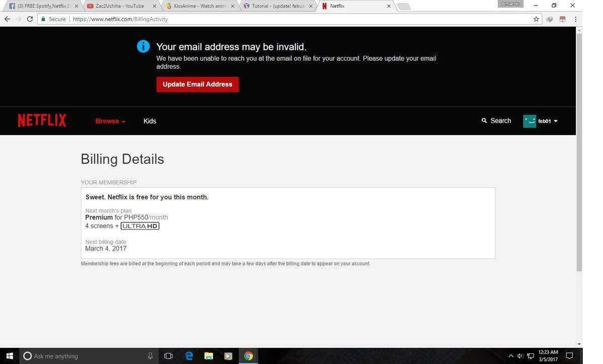
Task: Click the gray extension icon beside the star
Action: click(x=550, y=19)
